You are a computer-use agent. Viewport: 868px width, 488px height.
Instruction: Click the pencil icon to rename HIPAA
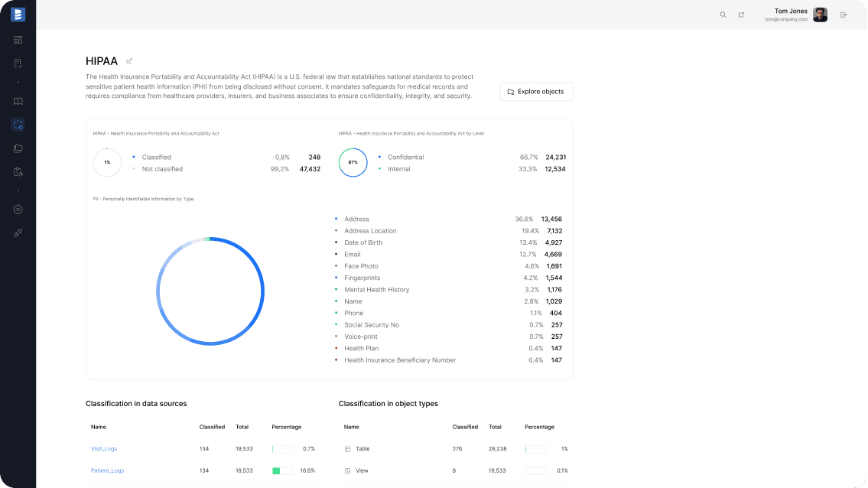(128, 60)
